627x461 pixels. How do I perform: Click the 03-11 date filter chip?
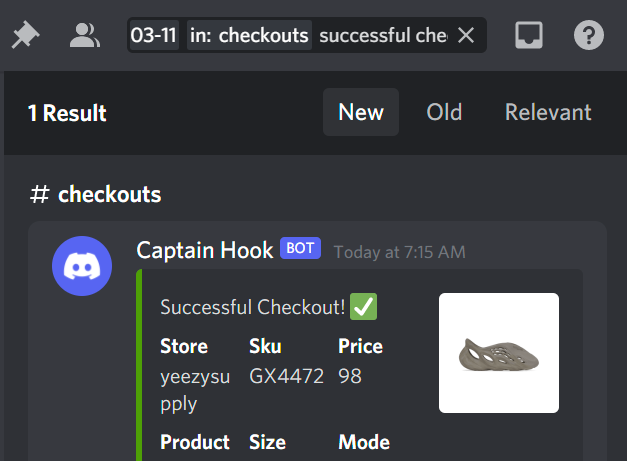(154, 35)
